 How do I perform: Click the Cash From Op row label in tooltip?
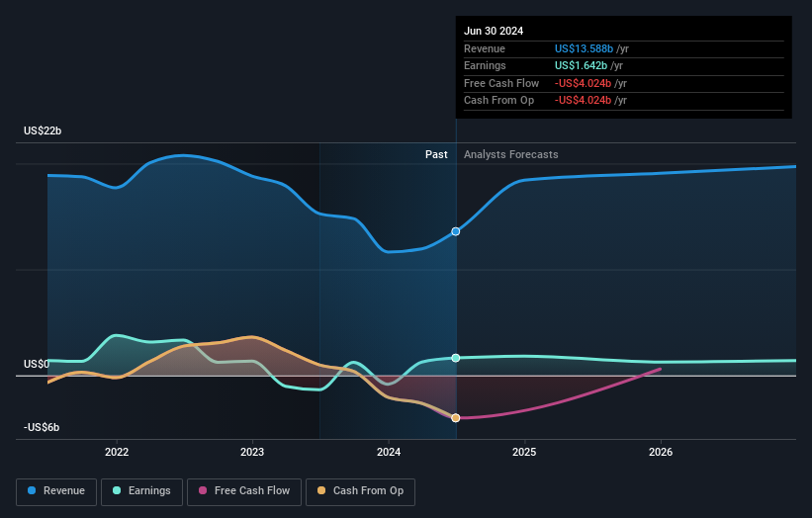(x=498, y=101)
